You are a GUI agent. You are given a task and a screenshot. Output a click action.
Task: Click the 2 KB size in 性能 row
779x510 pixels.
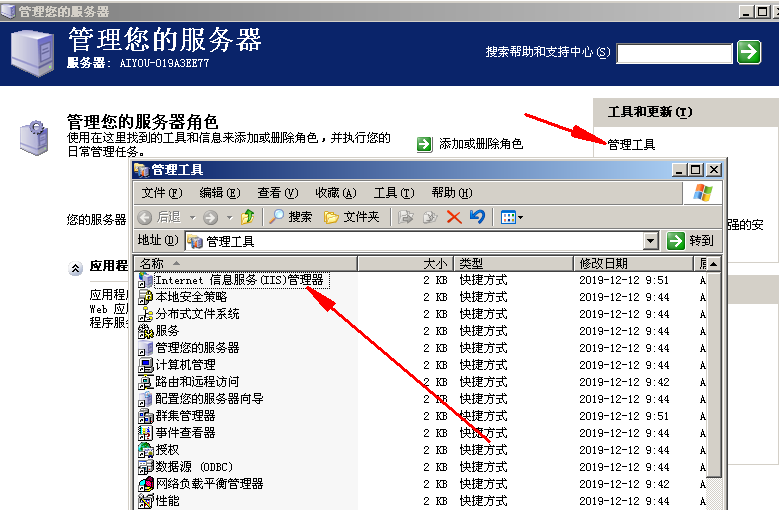click(435, 501)
